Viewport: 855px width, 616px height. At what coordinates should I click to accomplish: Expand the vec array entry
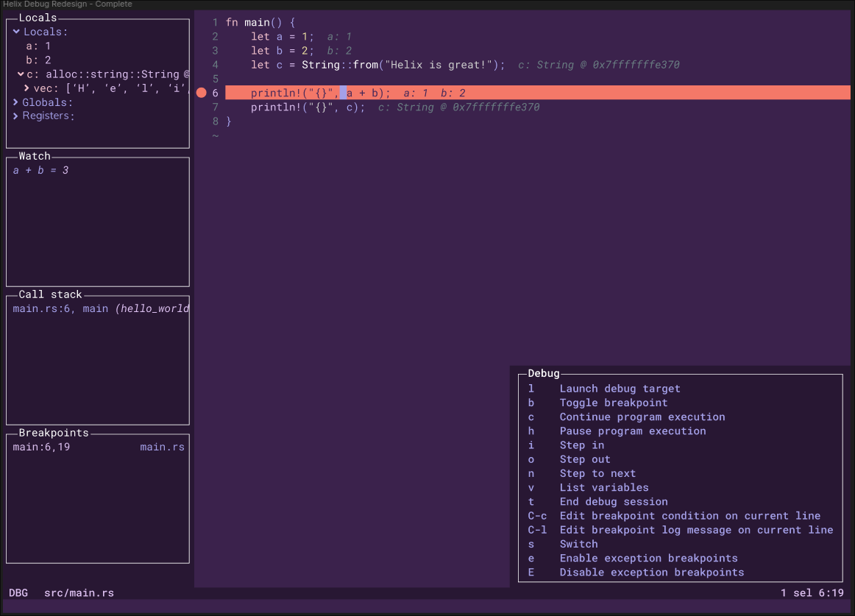(26, 88)
